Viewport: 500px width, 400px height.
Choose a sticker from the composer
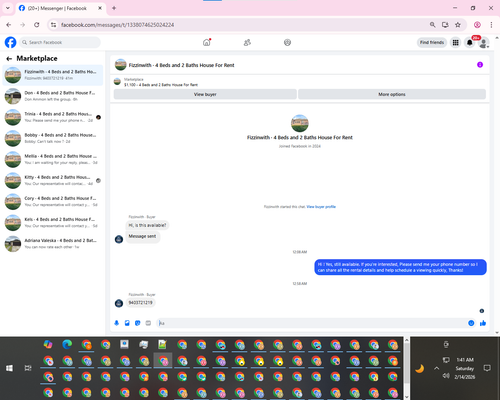pos(138,323)
